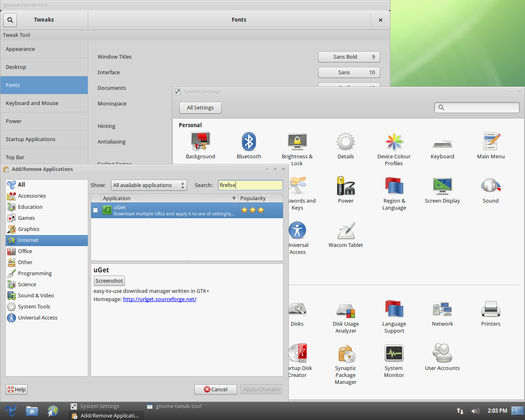Open the Details gear icon
The height and width of the screenshot is (420, 525).
(x=346, y=142)
